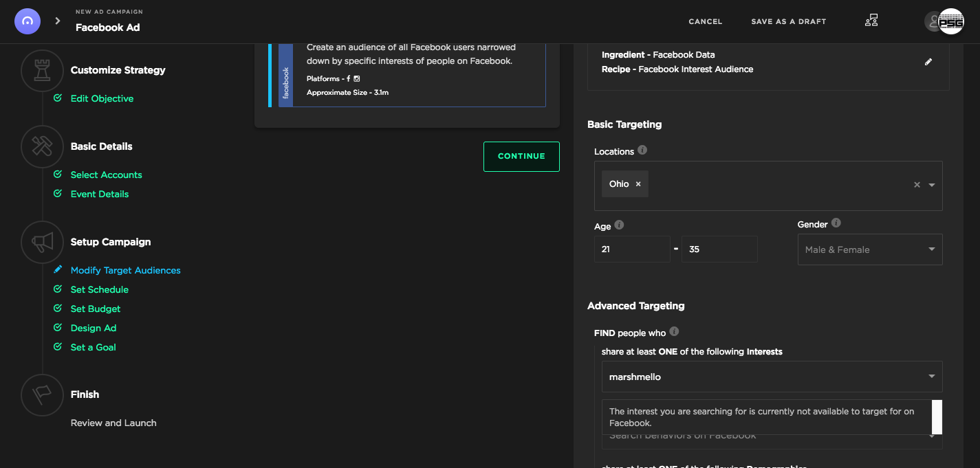Click the "Ingredient - Facebook Data" line
980x468 pixels.
[x=658, y=55]
